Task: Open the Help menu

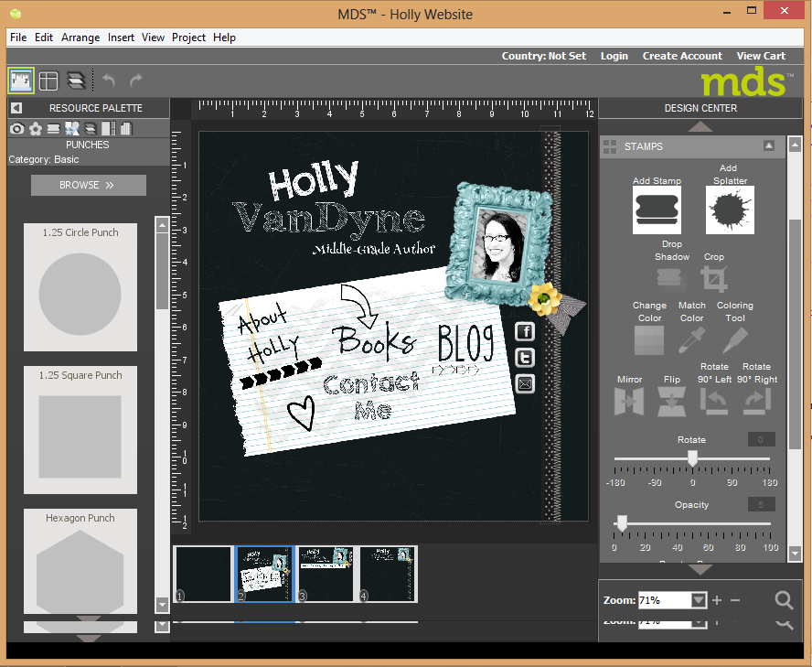Action: pos(224,38)
